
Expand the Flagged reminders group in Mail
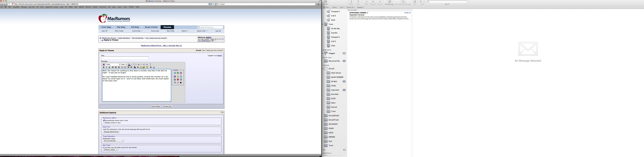point(323,53)
